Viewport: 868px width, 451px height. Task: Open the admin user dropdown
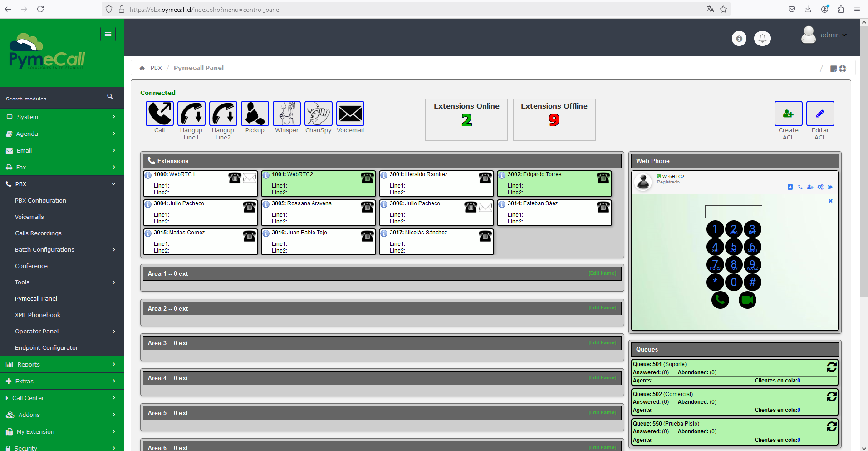tap(833, 35)
